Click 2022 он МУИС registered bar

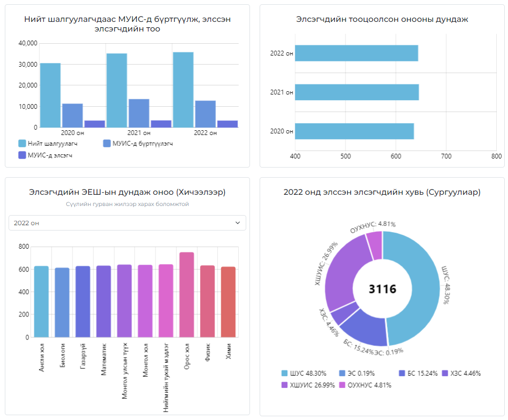(x=206, y=114)
